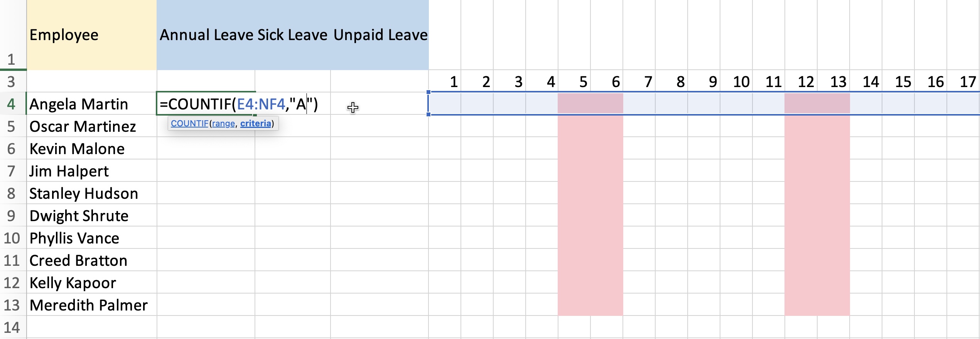Viewport: 980px width, 339px height.
Task: Click Sick Leave cell for Jim Halpert
Action: tap(293, 171)
